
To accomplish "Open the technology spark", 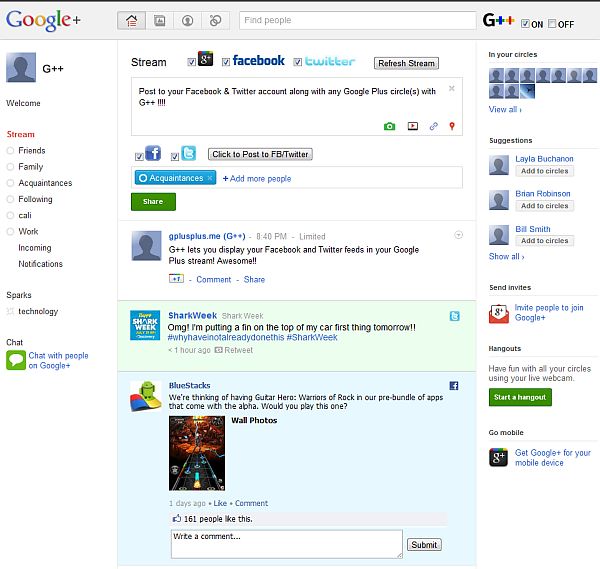I will click(x=38, y=311).
